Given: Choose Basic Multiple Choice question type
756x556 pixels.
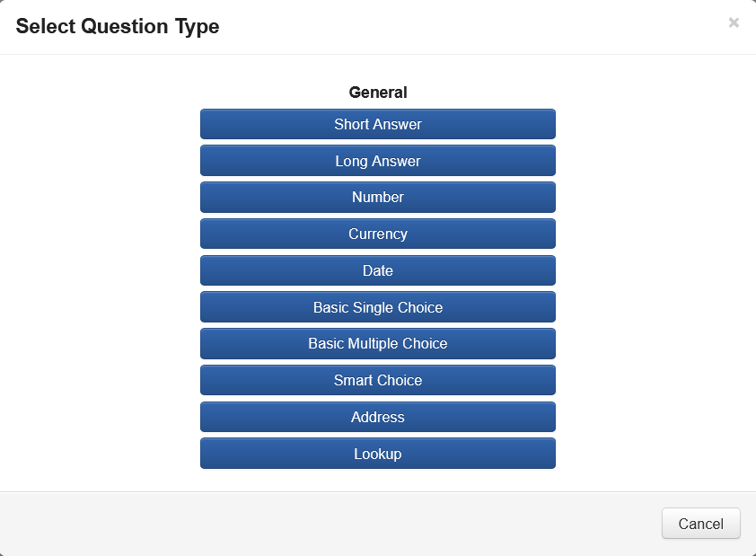Looking at the screenshot, I should click(x=377, y=344).
